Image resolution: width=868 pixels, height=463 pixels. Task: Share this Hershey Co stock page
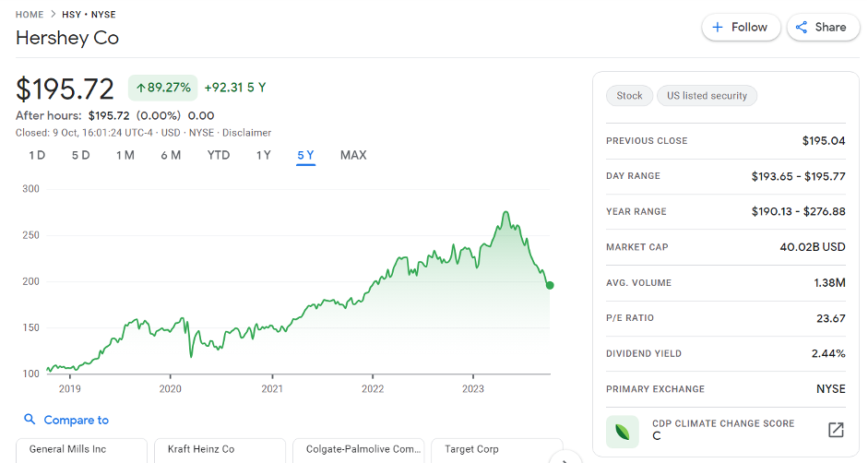click(x=821, y=28)
